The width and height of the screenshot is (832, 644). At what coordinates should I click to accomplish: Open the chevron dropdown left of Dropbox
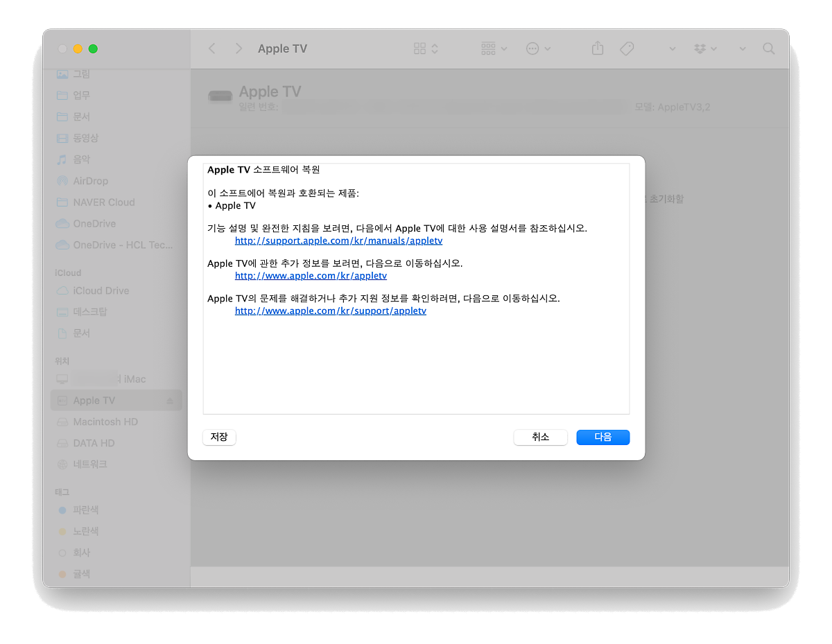click(x=673, y=49)
